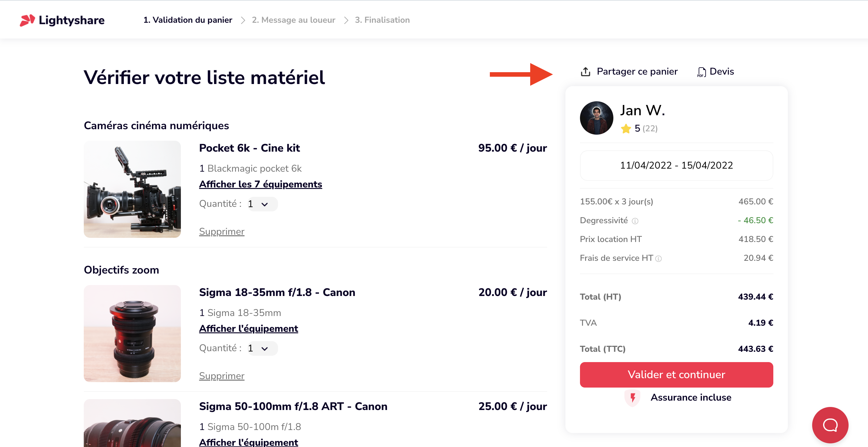
Task: Open Sigma 18-35mm lens image
Action: tap(132, 334)
